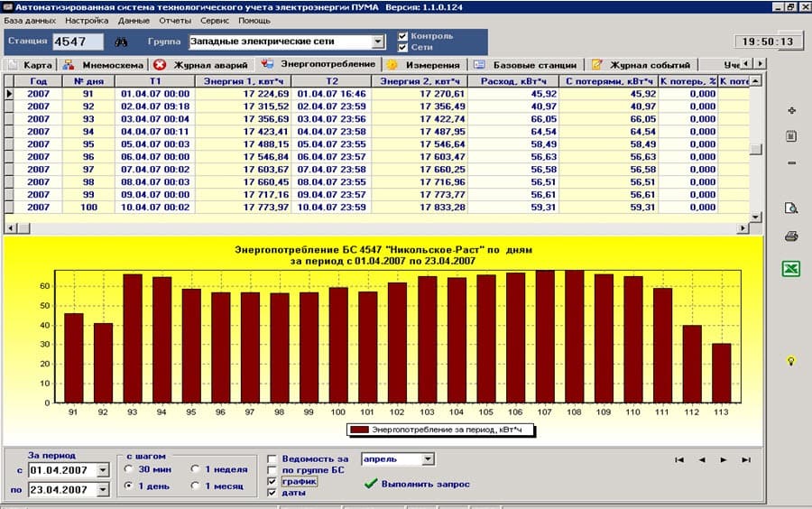This screenshot has width=812, height=509.
Task: Go to previous record arrow
Action: [702, 459]
